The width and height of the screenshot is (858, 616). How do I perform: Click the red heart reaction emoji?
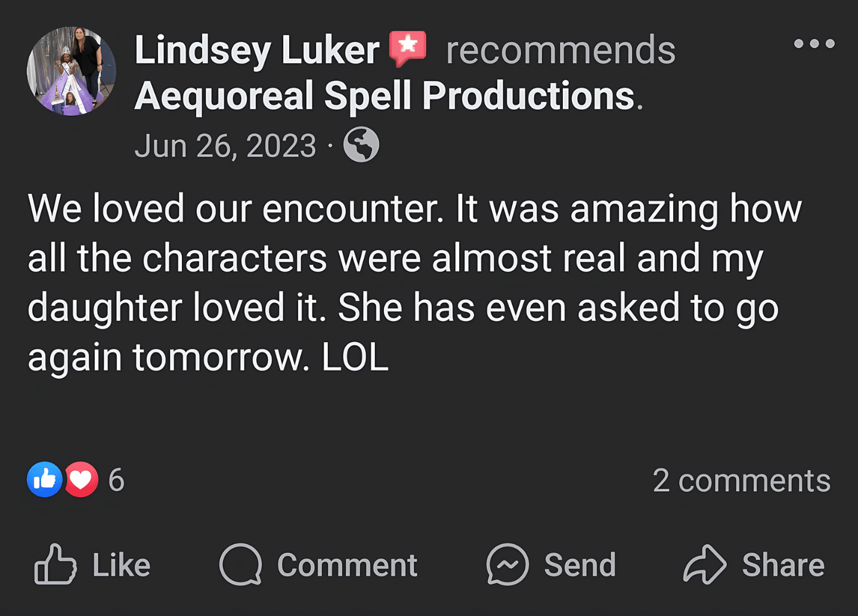(x=82, y=479)
